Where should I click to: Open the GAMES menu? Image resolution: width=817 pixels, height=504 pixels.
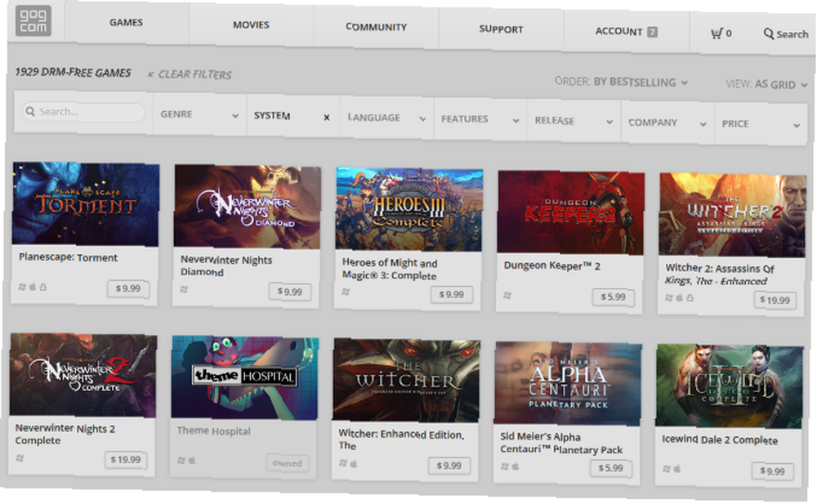pos(126,22)
